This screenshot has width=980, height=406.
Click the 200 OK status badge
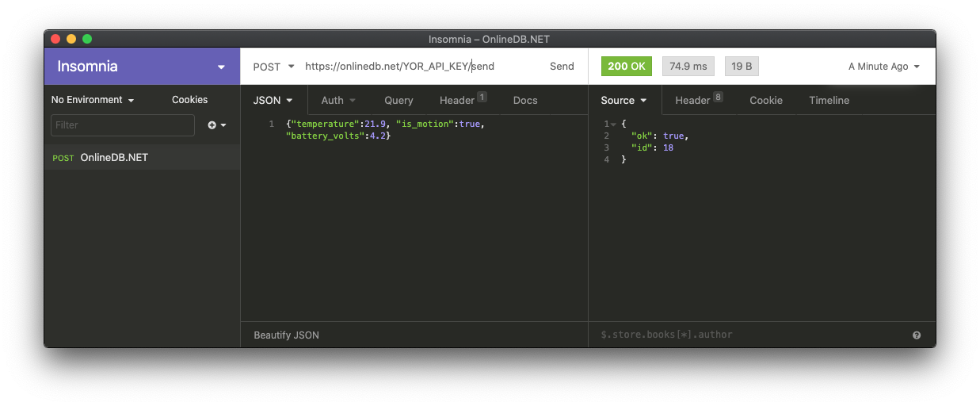tap(627, 67)
